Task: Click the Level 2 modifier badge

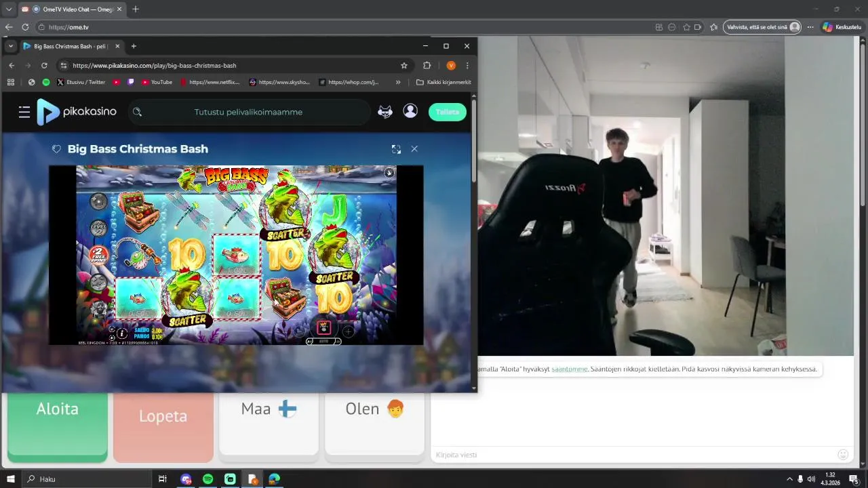Action: click(x=99, y=228)
